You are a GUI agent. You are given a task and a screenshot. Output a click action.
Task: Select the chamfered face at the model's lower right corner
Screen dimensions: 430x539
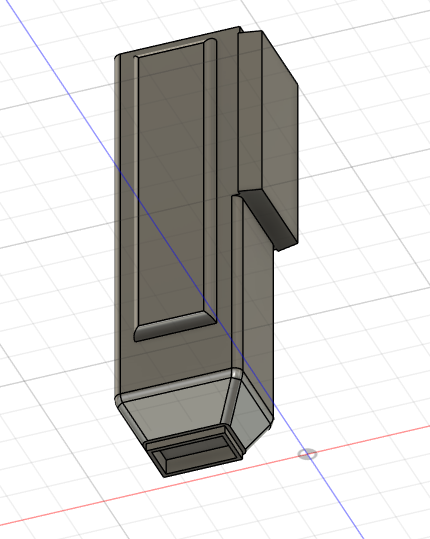(x=252, y=414)
